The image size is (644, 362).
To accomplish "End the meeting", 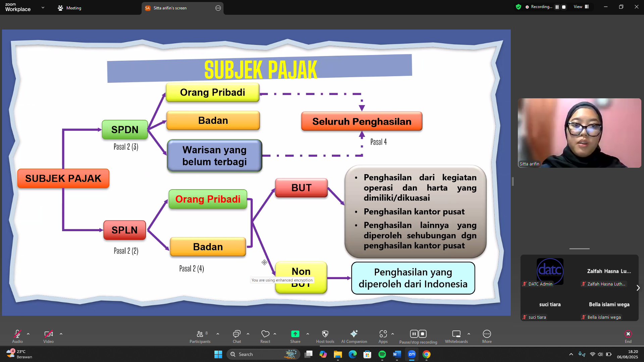I will click(x=628, y=336).
